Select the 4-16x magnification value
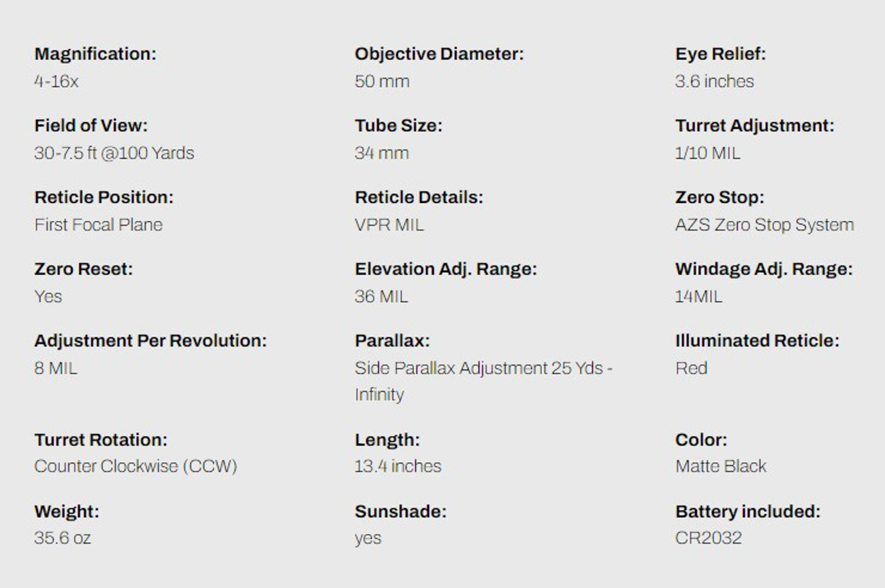 coord(56,82)
